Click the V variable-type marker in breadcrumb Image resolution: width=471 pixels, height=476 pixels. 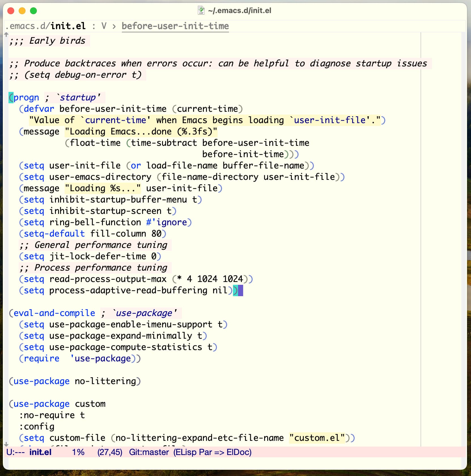104,26
